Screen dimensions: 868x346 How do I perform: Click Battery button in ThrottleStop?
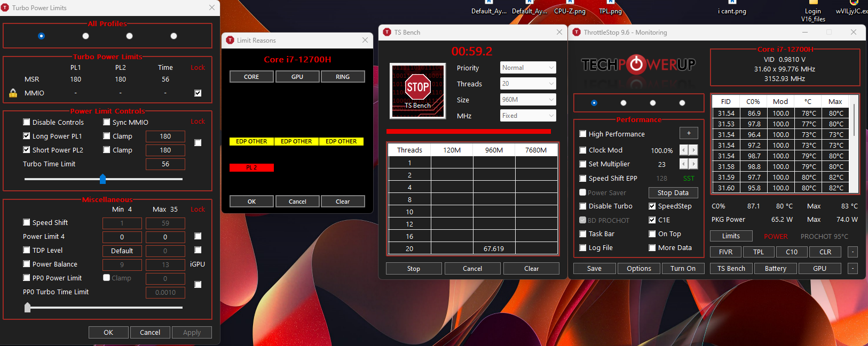coord(776,269)
